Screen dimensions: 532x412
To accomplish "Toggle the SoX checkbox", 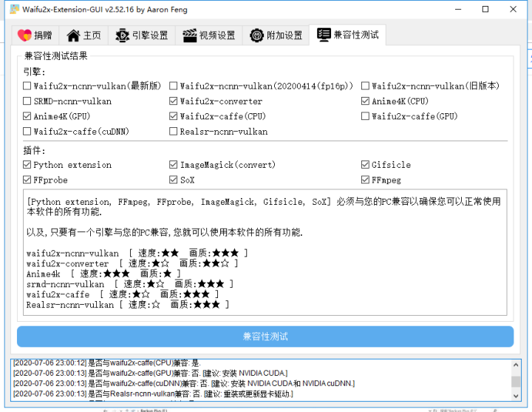I will (x=173, y=180).
